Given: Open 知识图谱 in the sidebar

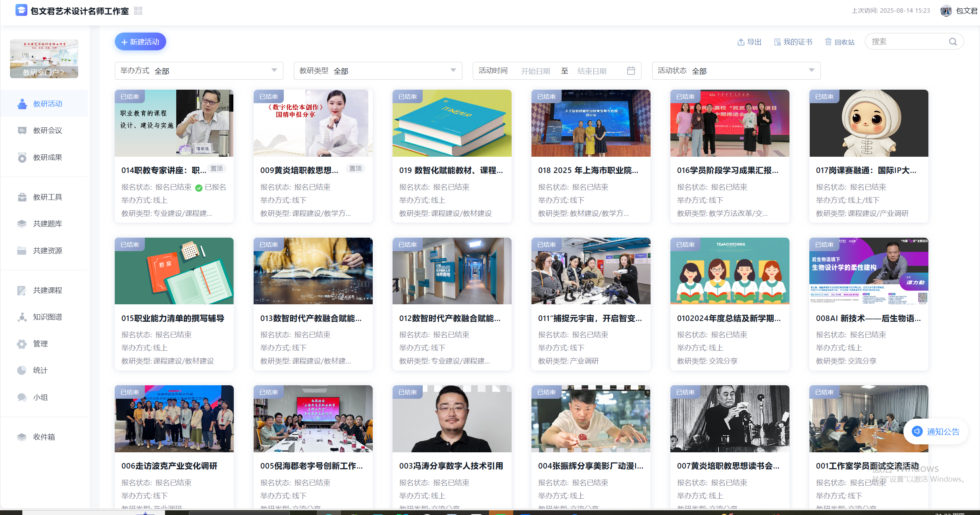Looking at the screenshot, I should point(47,317).
